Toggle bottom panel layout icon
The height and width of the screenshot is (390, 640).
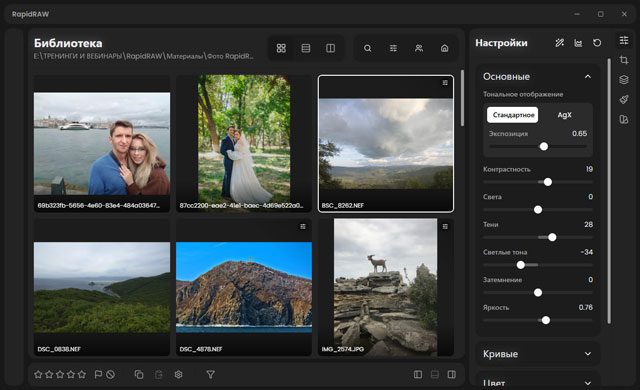pyautogui.click(x=435, y=374)
